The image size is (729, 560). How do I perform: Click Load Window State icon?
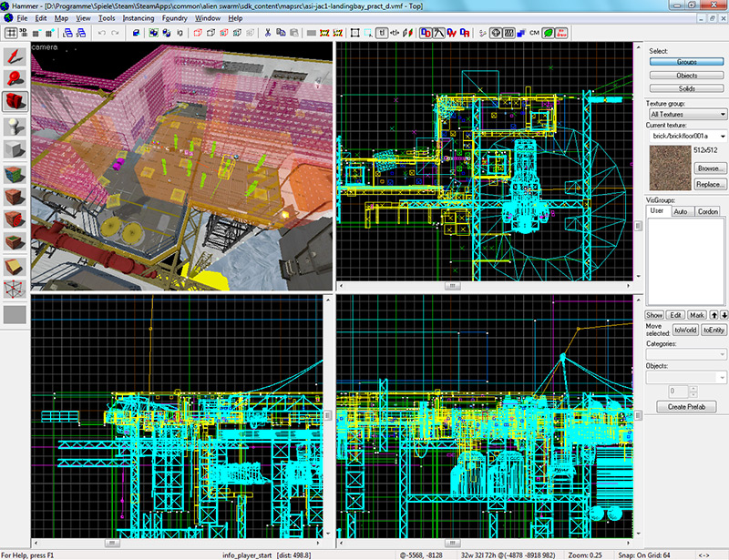pos(68,33)
